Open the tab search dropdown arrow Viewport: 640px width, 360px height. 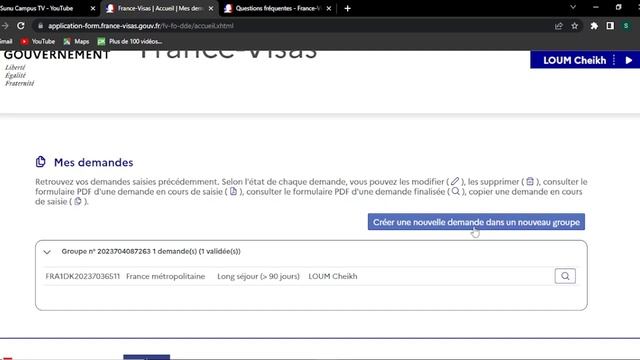pyautogui.click(x=573, y=7)
